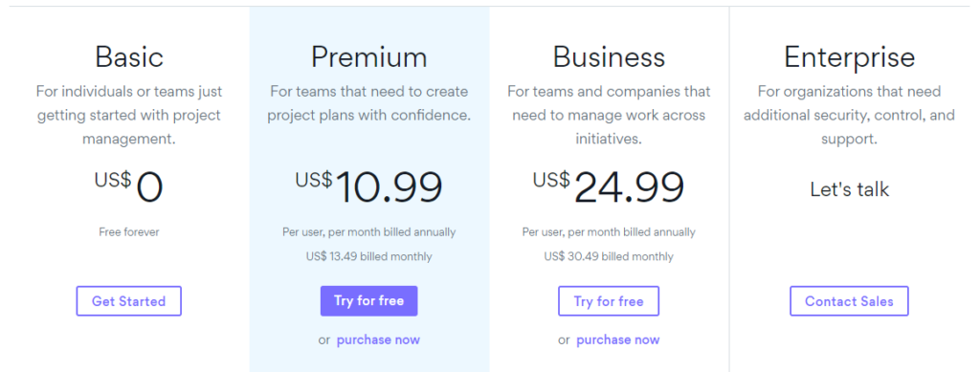Click the Free forever label
Image resolution: width=980 pixels, height=372 pixels.
[x=129, y=232]
